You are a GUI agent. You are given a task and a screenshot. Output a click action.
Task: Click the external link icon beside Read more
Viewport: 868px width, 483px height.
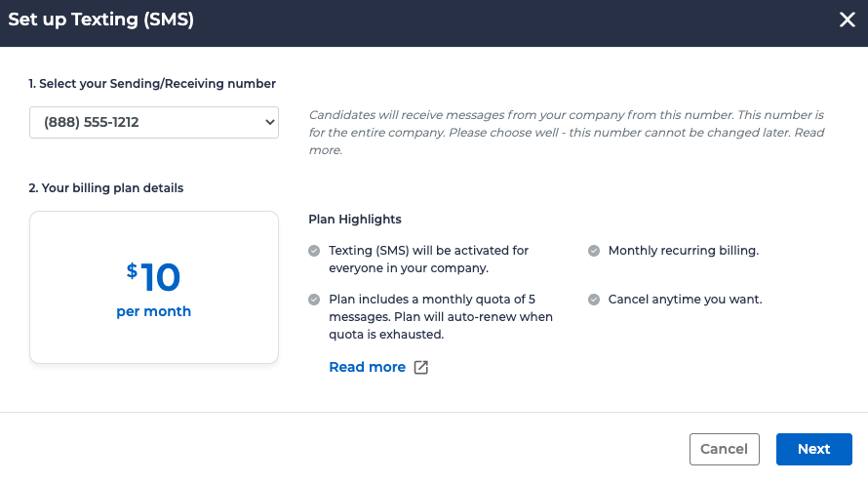click(421, 368)
